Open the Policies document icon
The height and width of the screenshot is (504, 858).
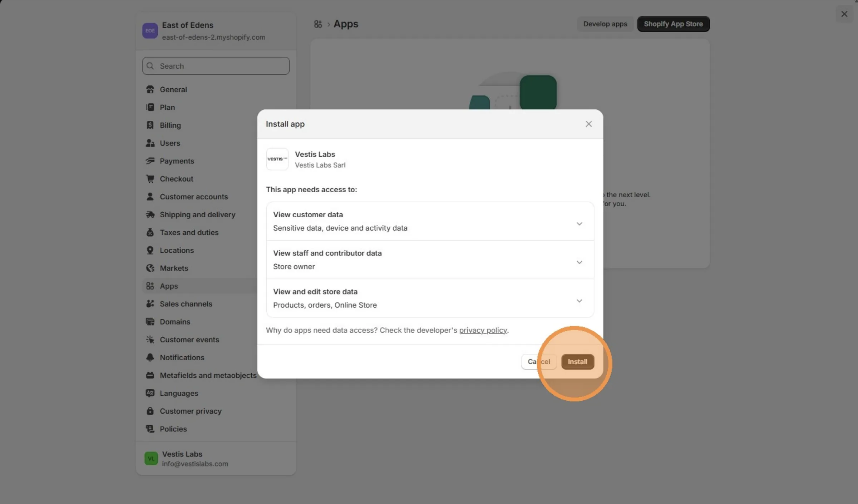click(x=150, y=429)
